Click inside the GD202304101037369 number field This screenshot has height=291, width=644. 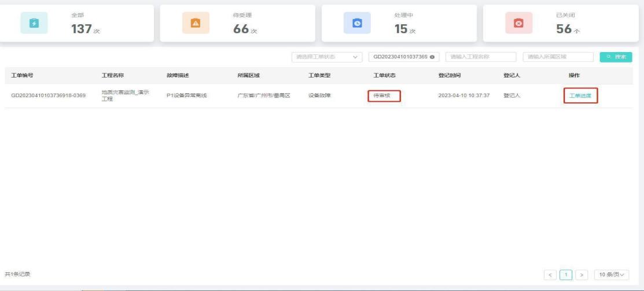(x=398, y=57)
